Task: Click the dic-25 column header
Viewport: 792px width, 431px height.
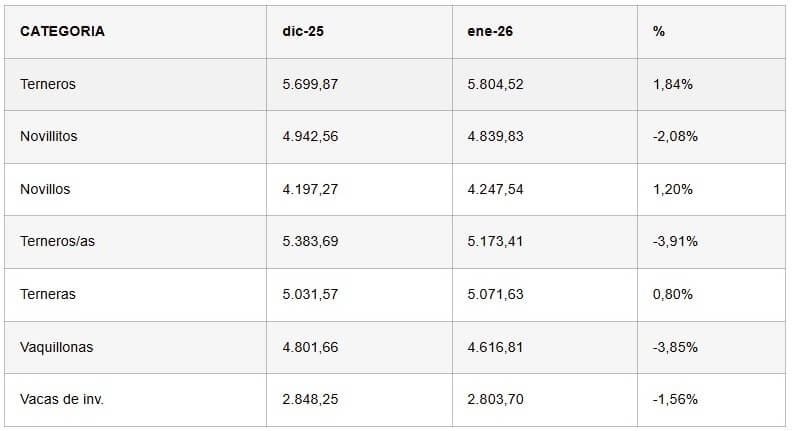Action: coord(303,31)
